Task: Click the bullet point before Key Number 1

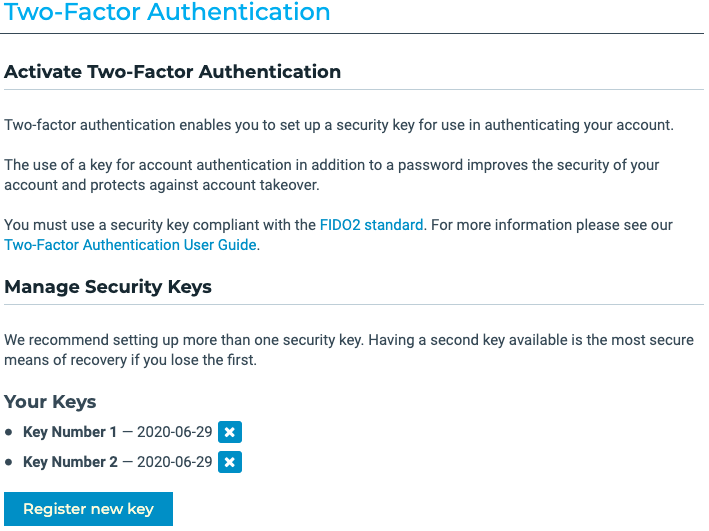Action: [9, 432]
